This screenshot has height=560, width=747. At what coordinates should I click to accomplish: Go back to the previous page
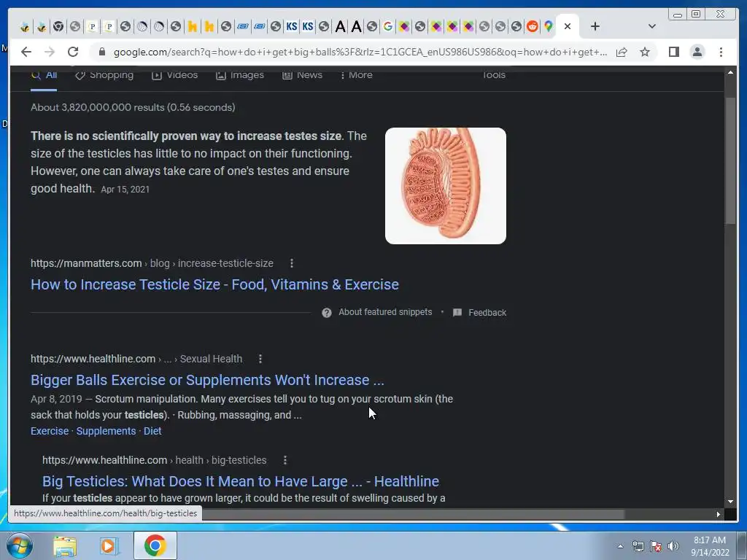coord(26,52)
